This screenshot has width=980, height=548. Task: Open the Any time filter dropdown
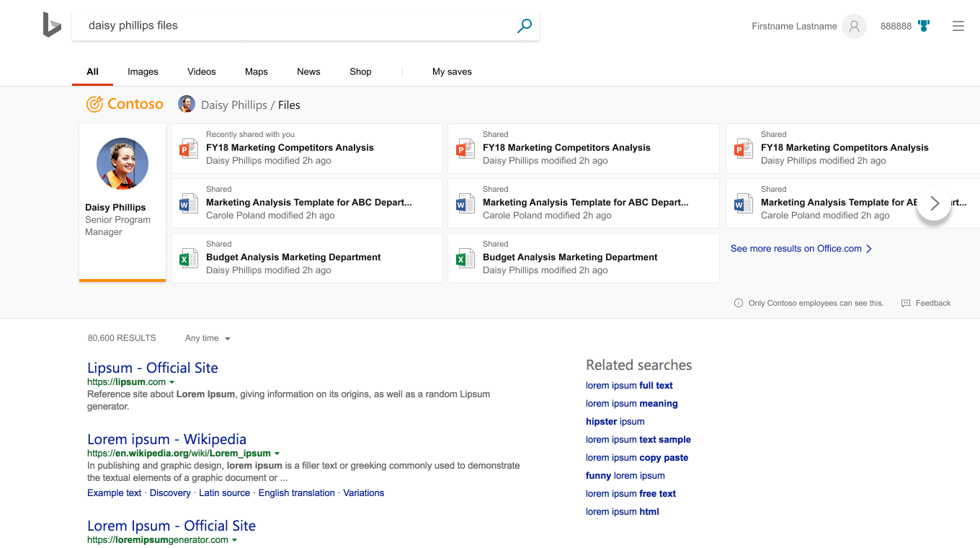tap(208, 338)
